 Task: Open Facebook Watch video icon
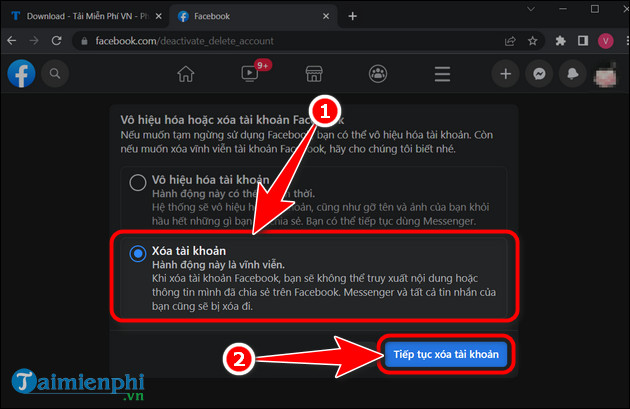250,74
